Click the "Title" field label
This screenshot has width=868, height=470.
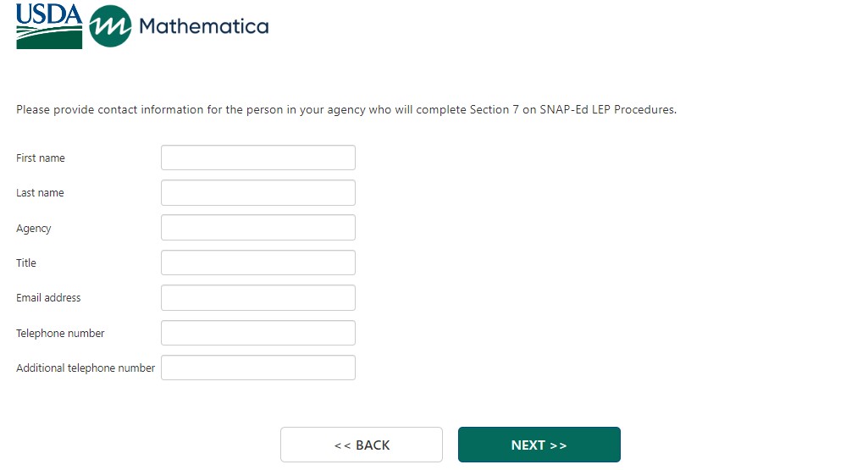tap(26, 263)
